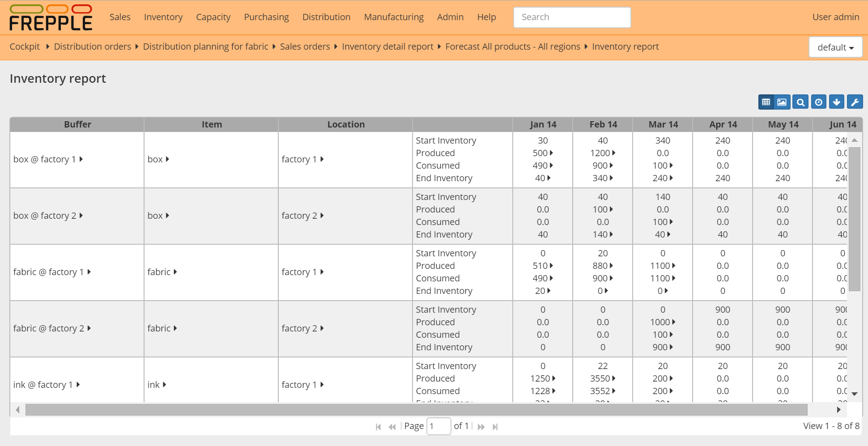Screen dimensions: 868x446
Task: Go to the next page icon
Action: [x=481, y=427]
